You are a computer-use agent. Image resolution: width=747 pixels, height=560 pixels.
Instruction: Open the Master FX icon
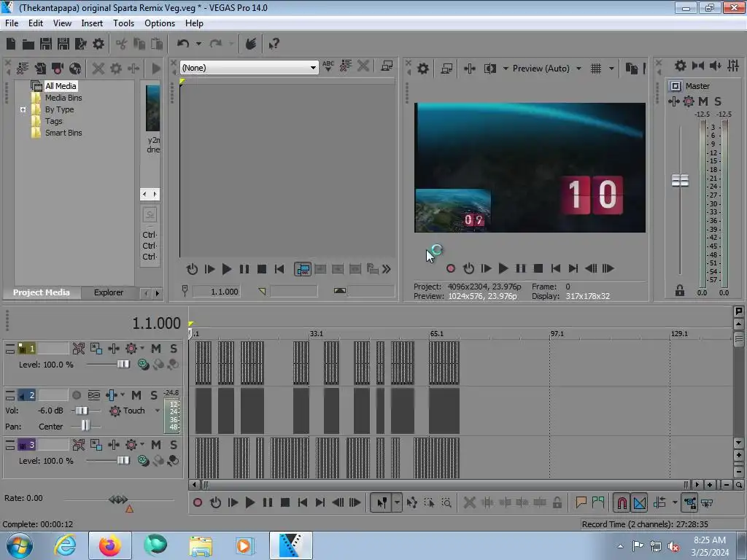(673, 101)
